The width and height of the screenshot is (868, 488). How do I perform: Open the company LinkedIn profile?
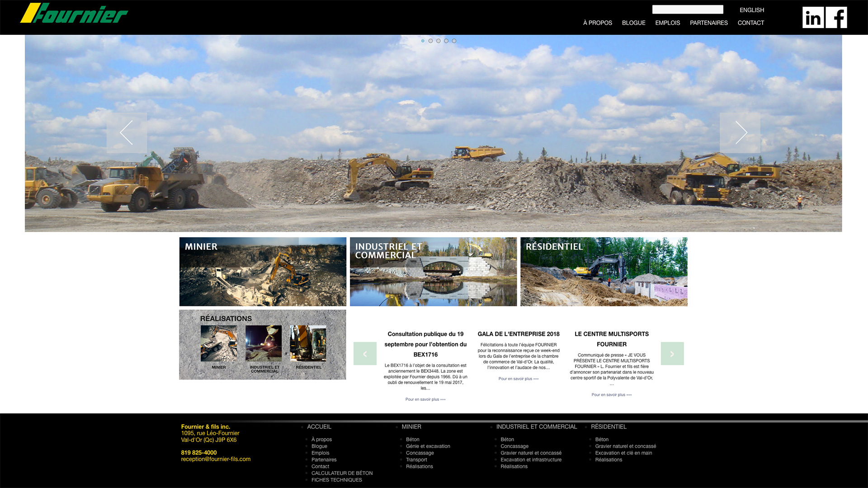click(813, 18)
